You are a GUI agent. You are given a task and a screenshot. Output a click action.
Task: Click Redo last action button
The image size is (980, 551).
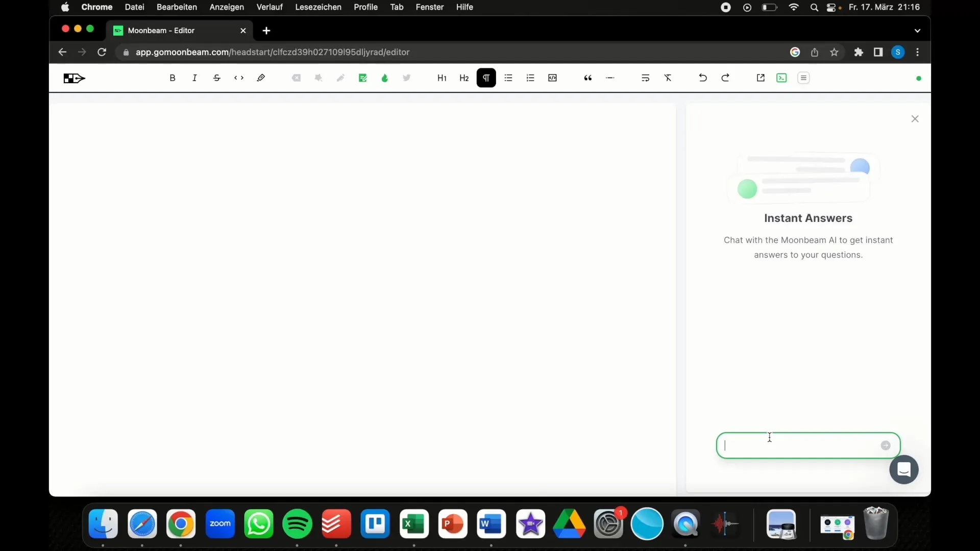[725, 78]
